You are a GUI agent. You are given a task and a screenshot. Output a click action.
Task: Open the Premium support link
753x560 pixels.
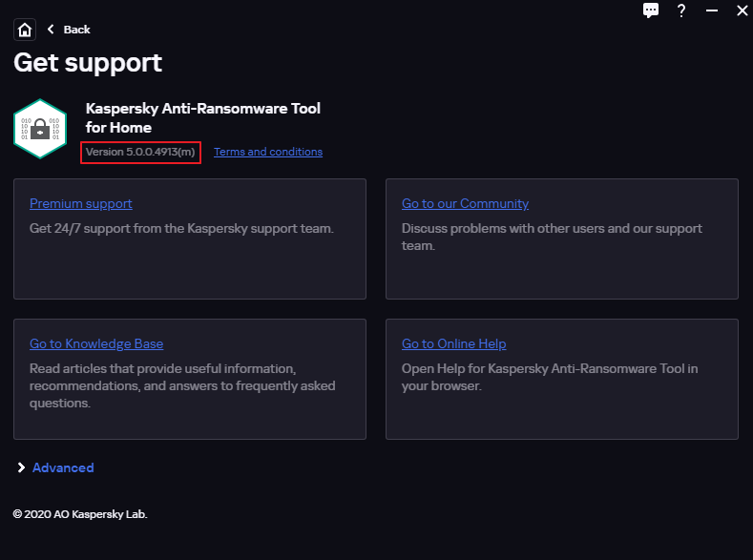81,203
